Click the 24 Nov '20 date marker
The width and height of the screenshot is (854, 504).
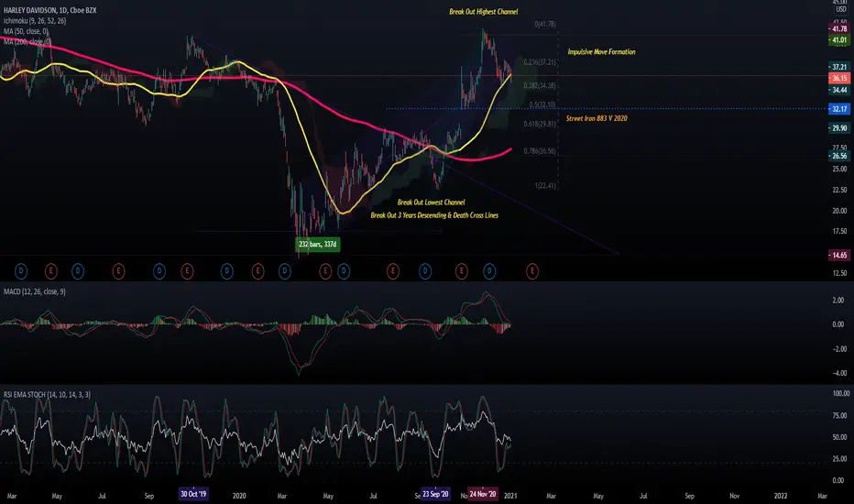(483, 494)
